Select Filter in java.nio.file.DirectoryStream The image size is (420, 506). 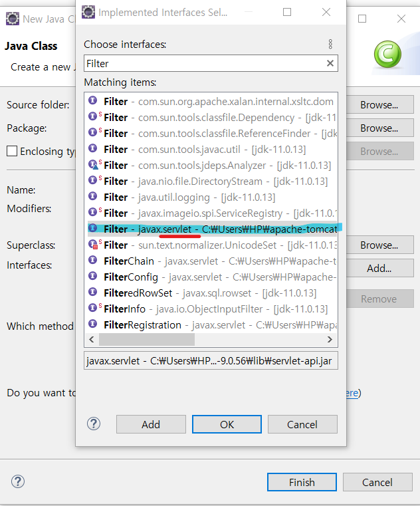click(x=211, y=181)
